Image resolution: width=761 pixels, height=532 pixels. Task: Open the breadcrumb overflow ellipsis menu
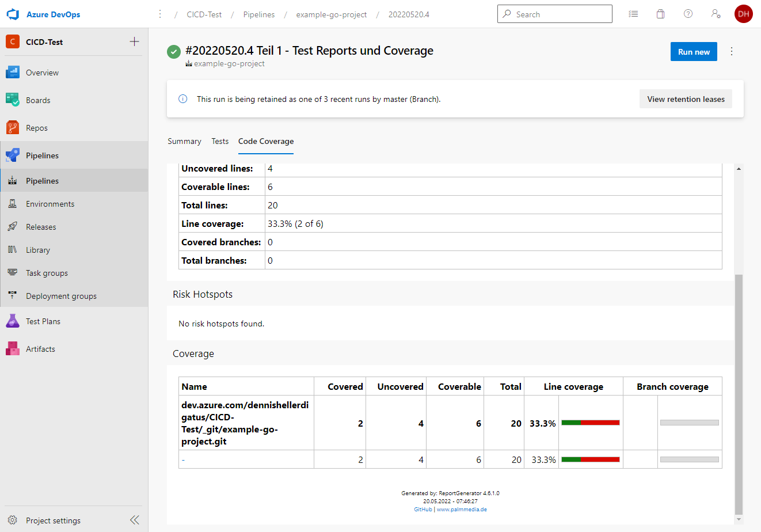click(159, 14)
